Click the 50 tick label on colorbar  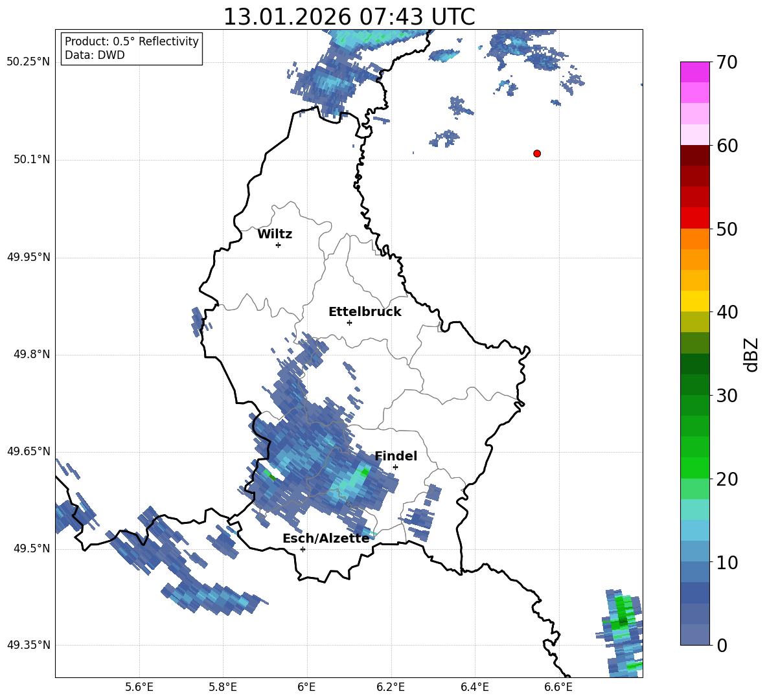(x=727, y=229)
